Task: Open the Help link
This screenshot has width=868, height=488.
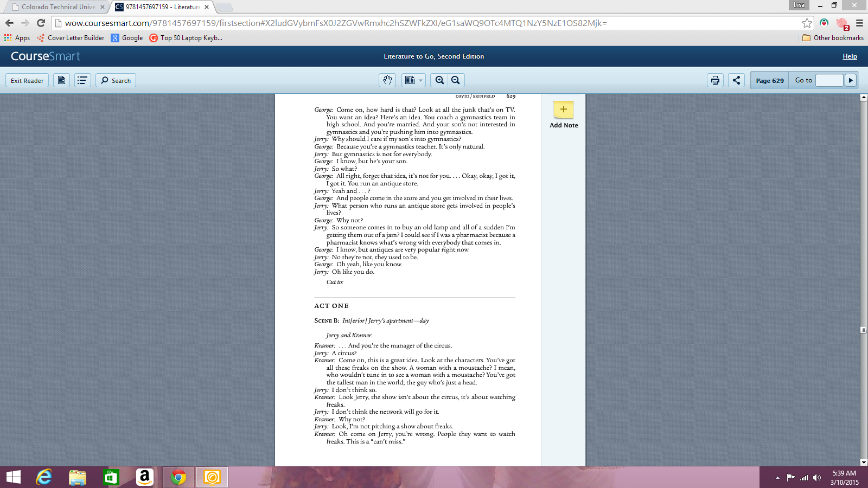Action: coord(850,56)
